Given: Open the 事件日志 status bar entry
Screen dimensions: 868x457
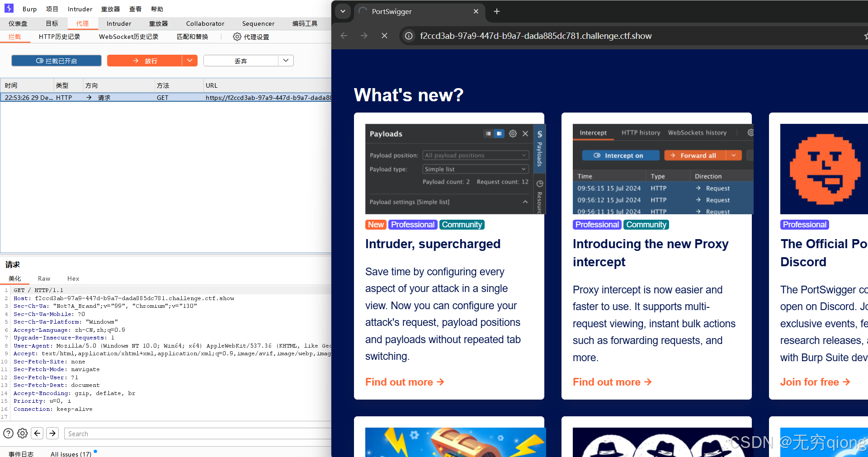Looking at the screenshot, I should (21, 453).
